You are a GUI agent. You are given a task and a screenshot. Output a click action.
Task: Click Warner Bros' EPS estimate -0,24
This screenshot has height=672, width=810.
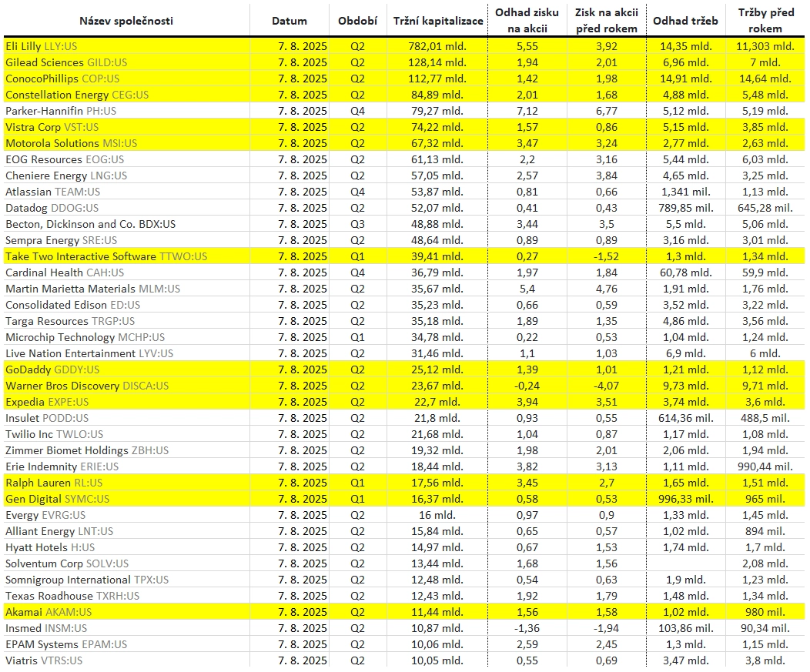point(527,386)
